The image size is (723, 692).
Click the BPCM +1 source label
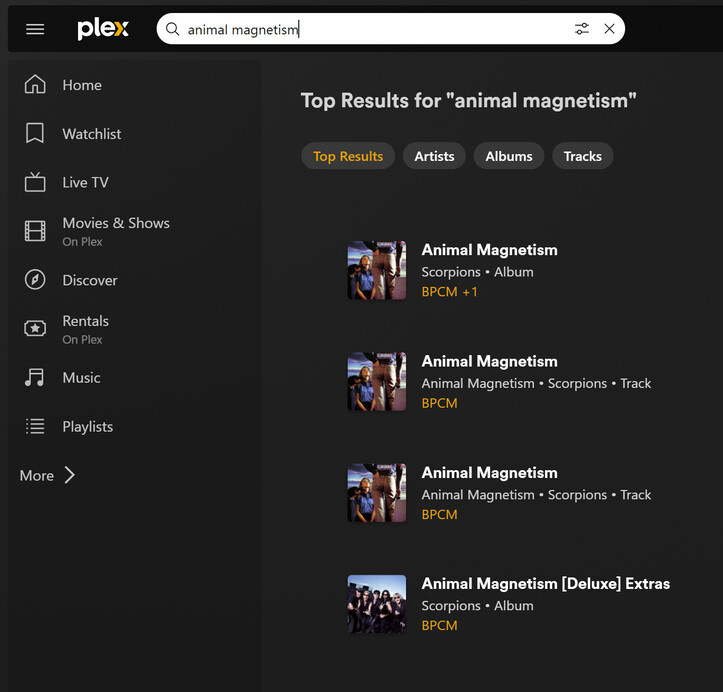tap(450, 292)
